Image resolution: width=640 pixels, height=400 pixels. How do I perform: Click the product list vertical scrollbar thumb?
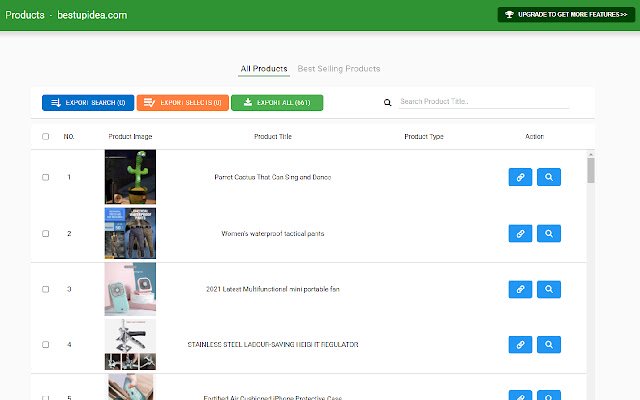coord(591,171)
